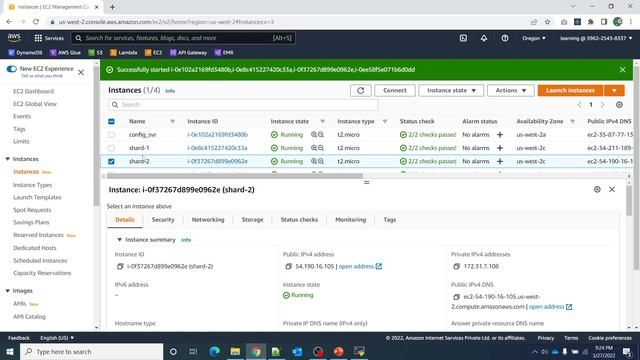Switch to the Monitoring tab
The height and width of the screenshot is (360, 640).
point(351,220)
